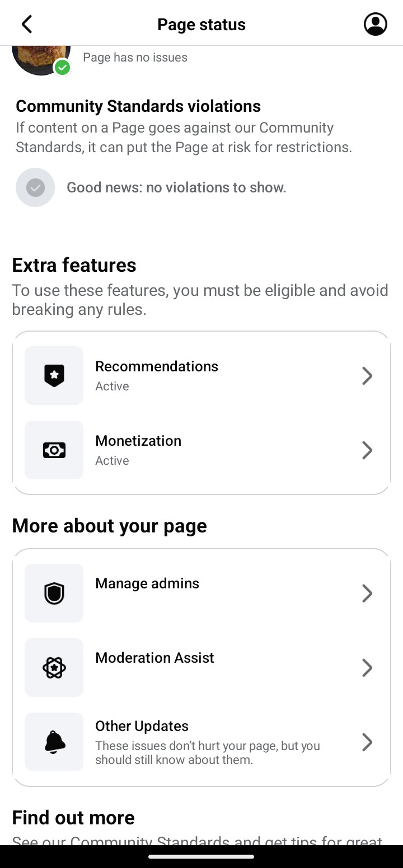Tap the Recommendations star badge icon
The image size is (403, 868).
click(x=54, y=376)
